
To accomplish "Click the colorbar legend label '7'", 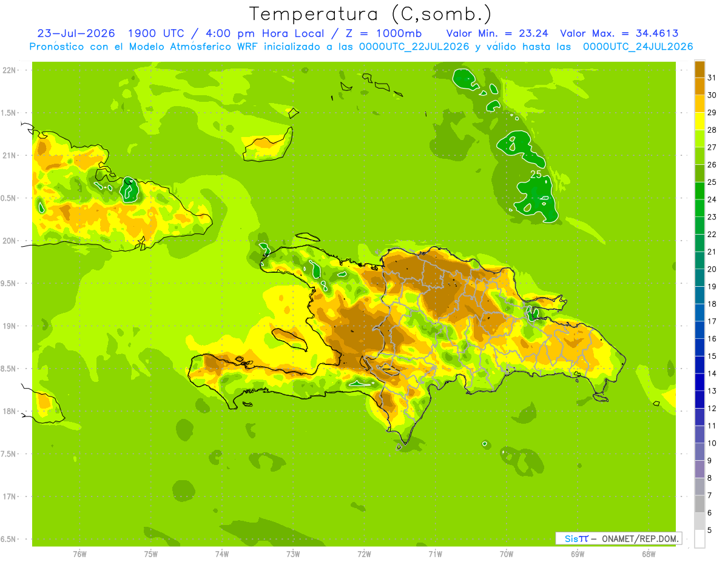I will point(710,496).
